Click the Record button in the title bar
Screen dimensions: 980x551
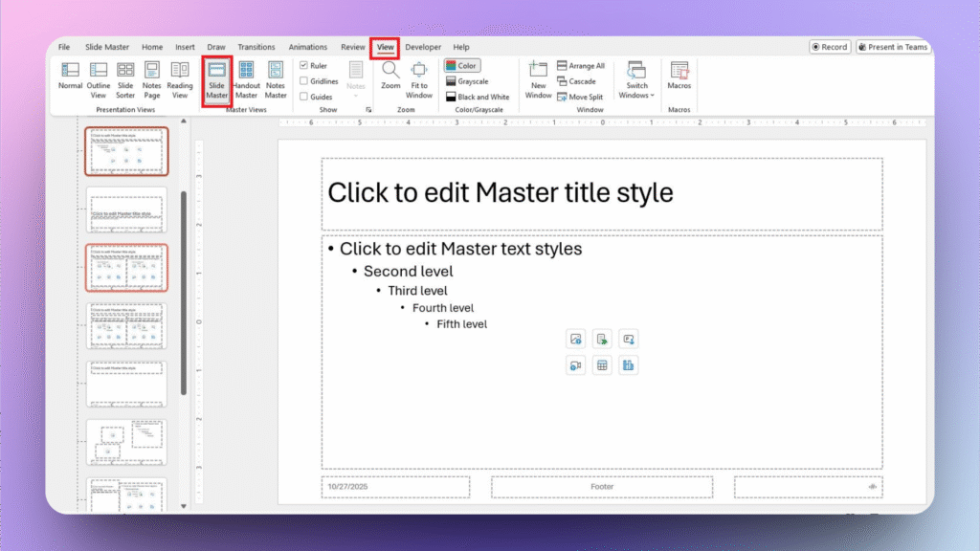coord(829,46)
